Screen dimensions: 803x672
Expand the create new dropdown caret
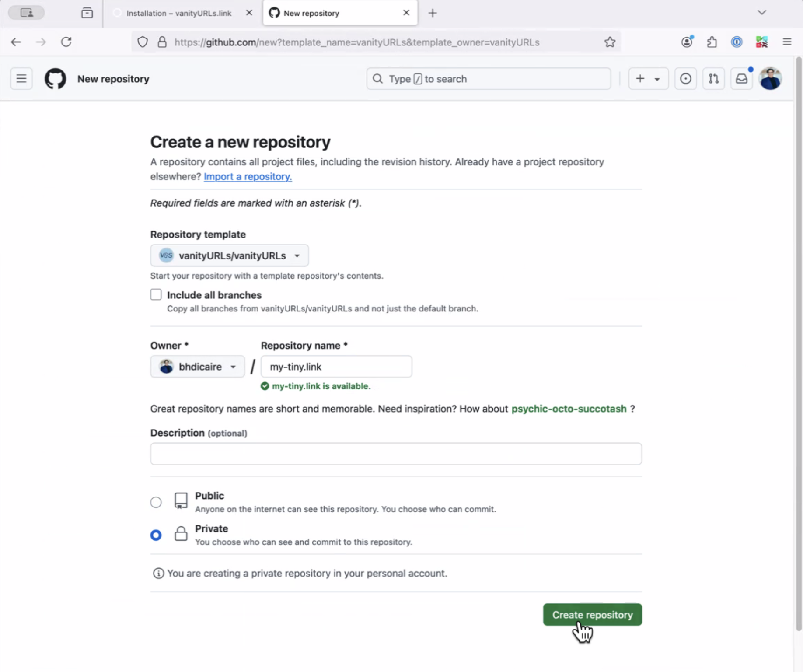657,79
